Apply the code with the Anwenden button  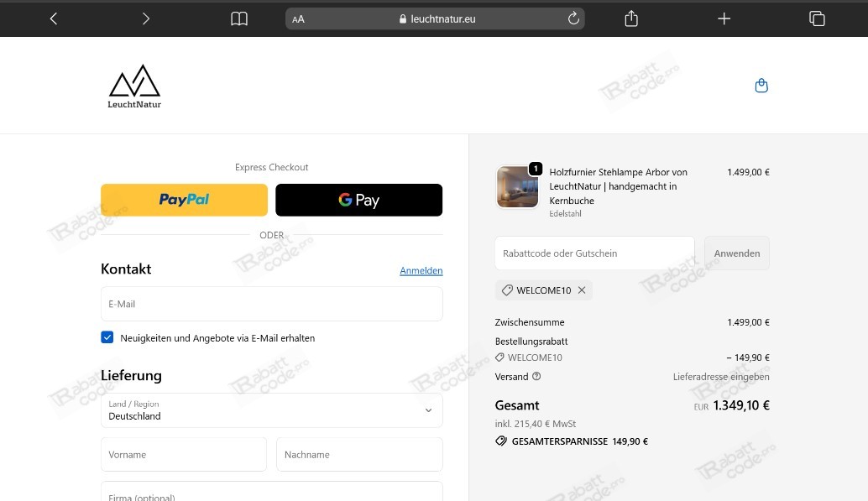click(x=736, y=253)
